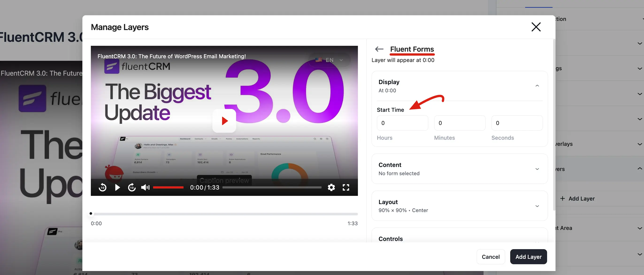Cancel the layer changes

click(491, 257)
